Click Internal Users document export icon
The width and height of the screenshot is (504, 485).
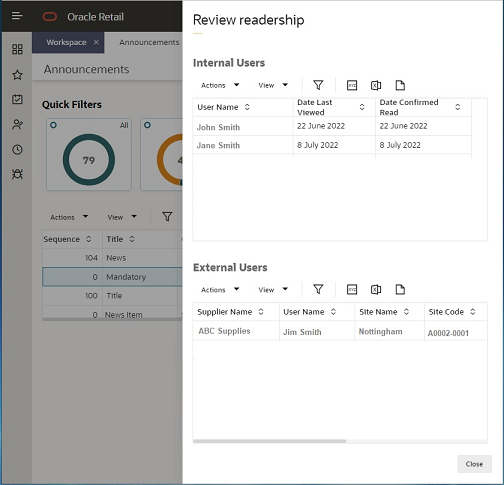pos(400,85)
